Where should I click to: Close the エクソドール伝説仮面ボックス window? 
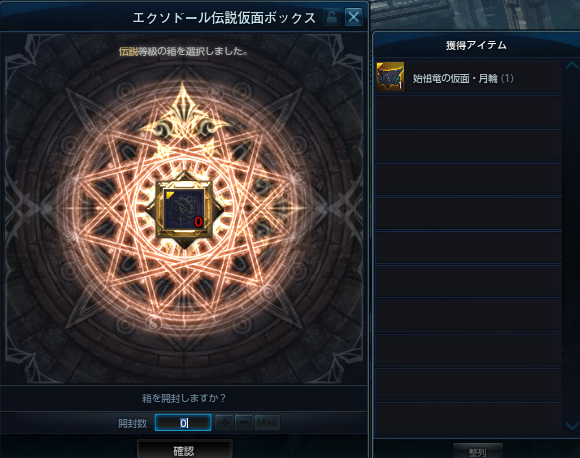(353, 17)
